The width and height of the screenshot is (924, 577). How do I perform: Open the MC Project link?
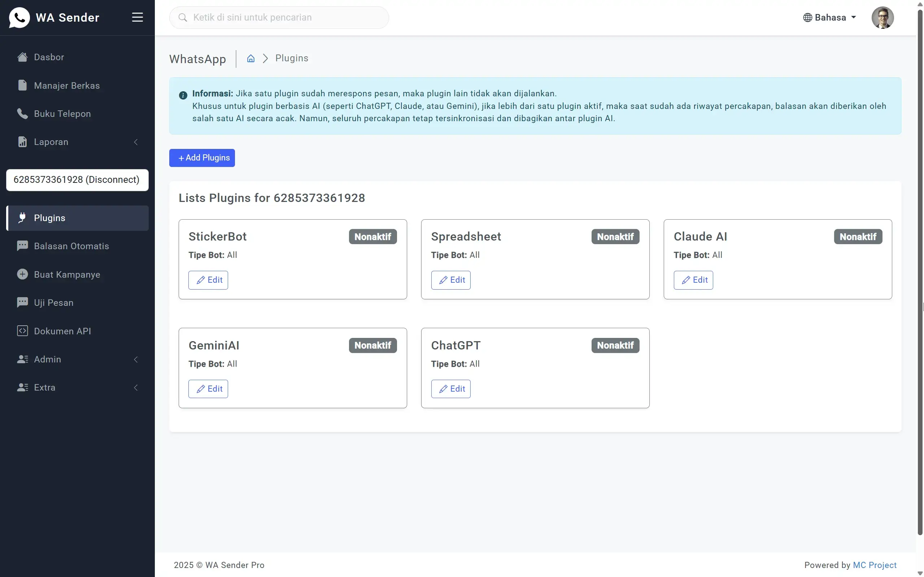[875, 565]
